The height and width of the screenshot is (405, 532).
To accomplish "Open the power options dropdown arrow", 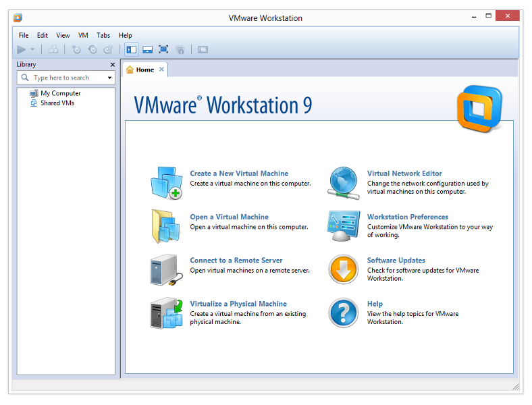I will pos(32,49).
